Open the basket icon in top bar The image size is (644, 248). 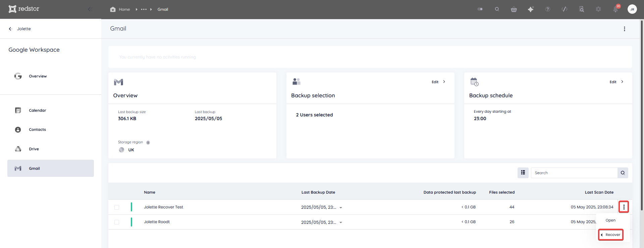tap(514, 9)
